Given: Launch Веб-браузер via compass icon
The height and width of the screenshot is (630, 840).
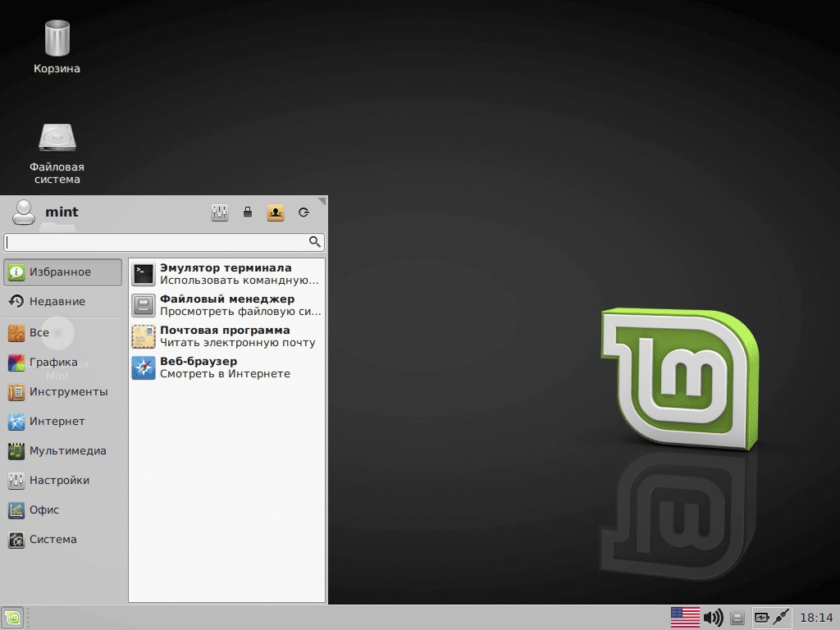Looking at the screenshot, I should pyautogui.click(x=144, y=367).
